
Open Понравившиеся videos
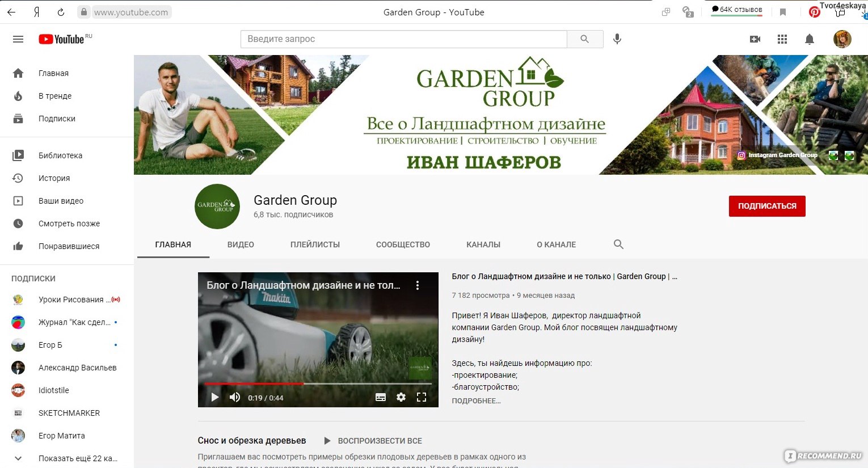click(x=67, y=246)
